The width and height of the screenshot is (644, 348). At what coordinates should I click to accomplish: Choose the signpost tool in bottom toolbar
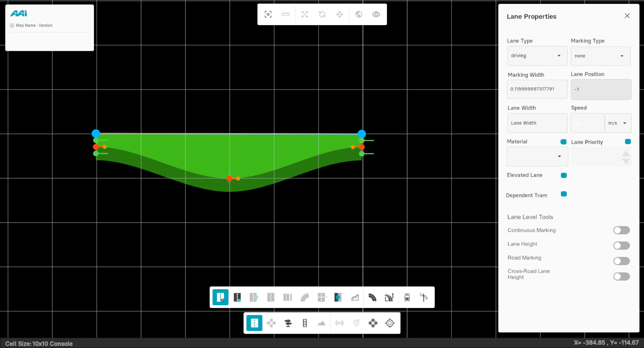[x=288, y=323]
